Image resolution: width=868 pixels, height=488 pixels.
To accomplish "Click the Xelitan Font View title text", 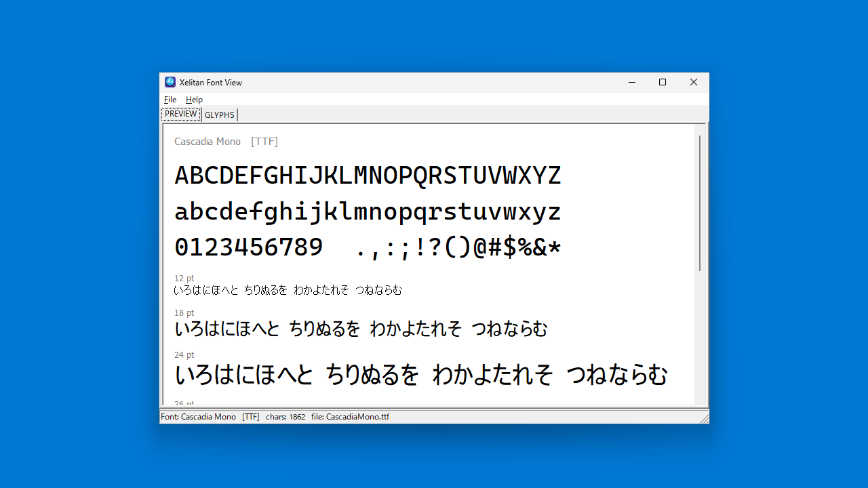I will point(210,83).
